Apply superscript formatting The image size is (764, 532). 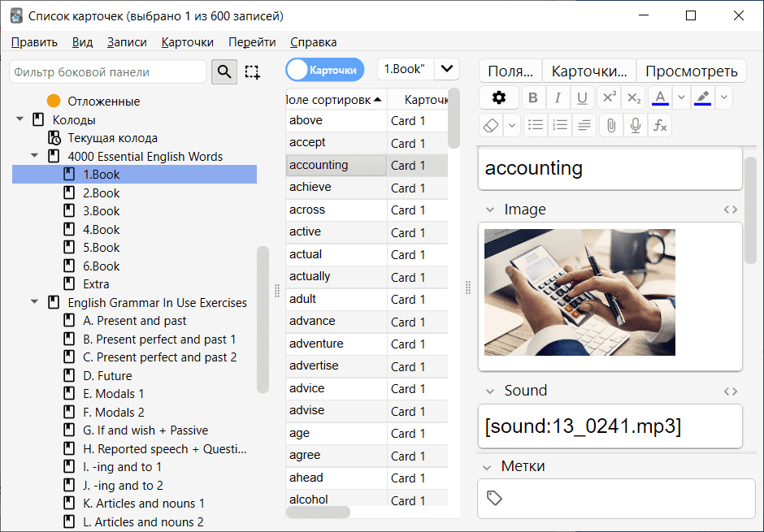click(x=609, y=98)
